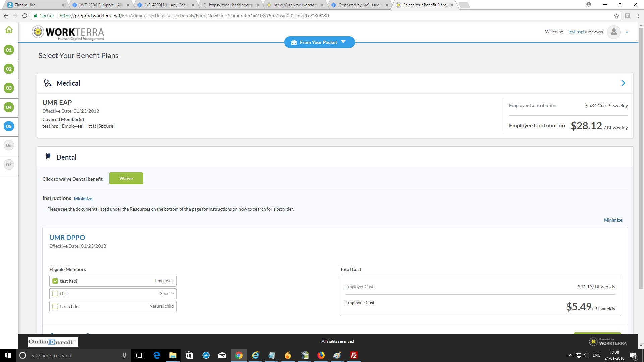
Task: Switch to preprod.workterra tab
Action: click(x=295, y=5)
